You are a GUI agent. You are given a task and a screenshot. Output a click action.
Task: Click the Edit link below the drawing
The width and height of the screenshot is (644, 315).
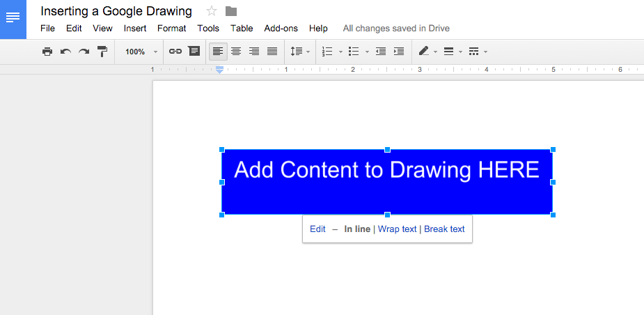pos(317,229)
